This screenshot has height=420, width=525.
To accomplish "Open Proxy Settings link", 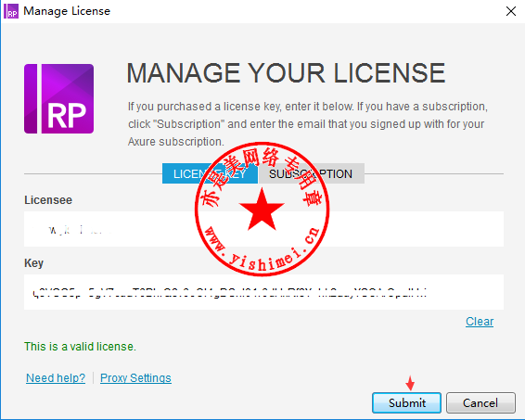I will [135, 378].
